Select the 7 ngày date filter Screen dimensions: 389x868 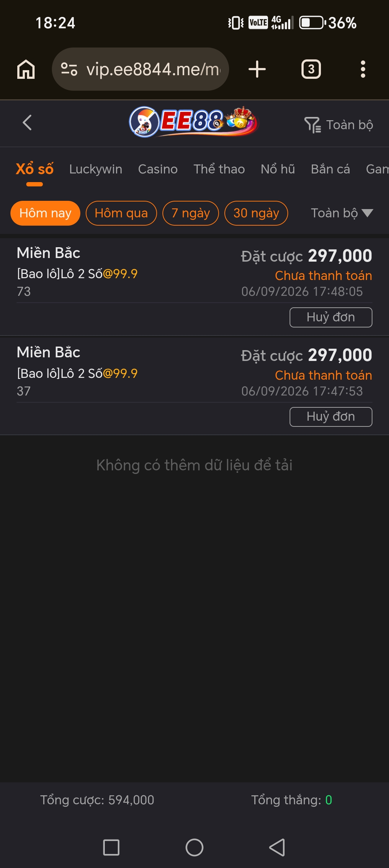coord(191,213)
